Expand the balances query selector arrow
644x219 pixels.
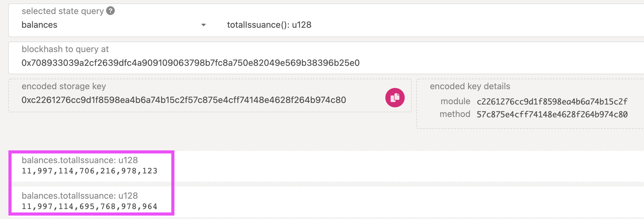click(x=203, y=25)
